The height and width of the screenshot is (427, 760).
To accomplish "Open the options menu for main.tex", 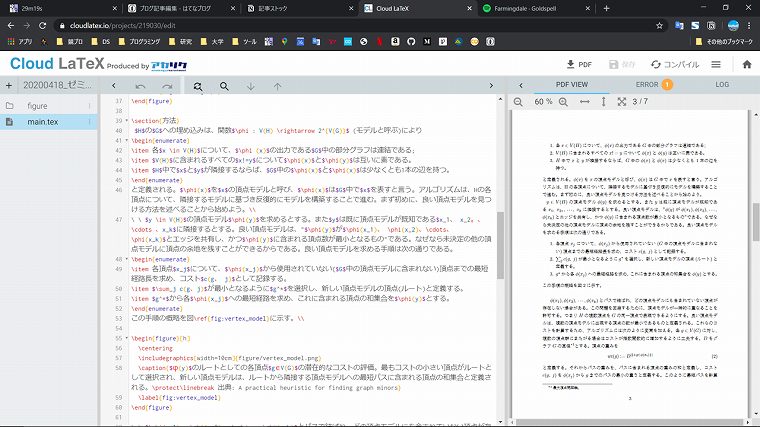I will pyautogui.click(x=90, y=122).
